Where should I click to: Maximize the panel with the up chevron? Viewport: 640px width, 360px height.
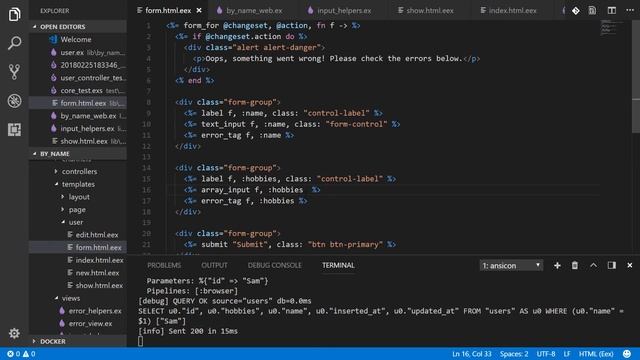(593, 265)
